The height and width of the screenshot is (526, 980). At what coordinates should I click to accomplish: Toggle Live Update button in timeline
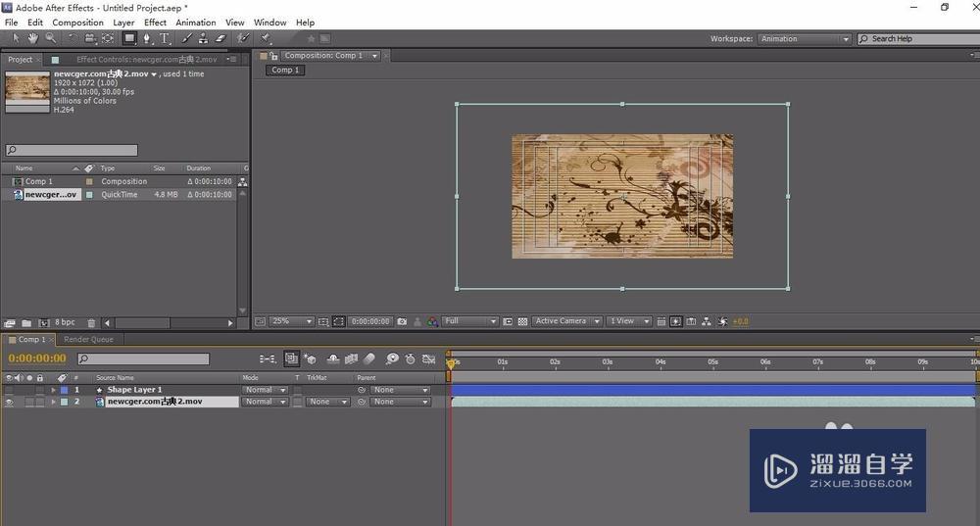(291, 359)
